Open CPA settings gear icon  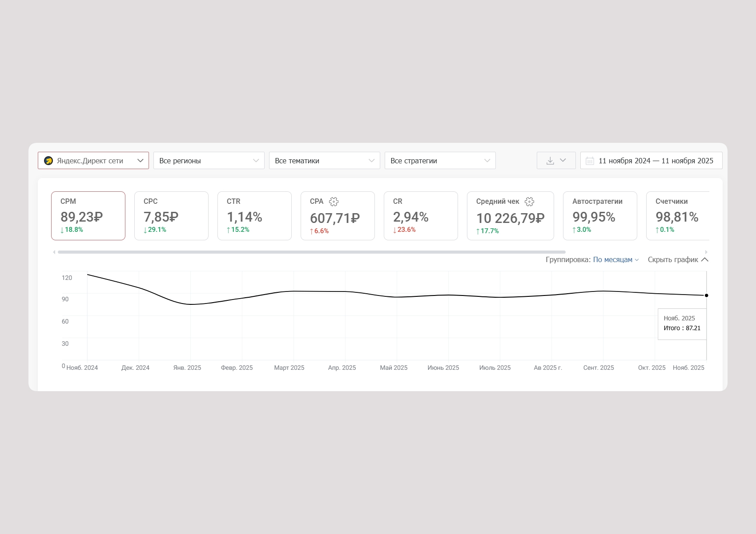[334, 202]
